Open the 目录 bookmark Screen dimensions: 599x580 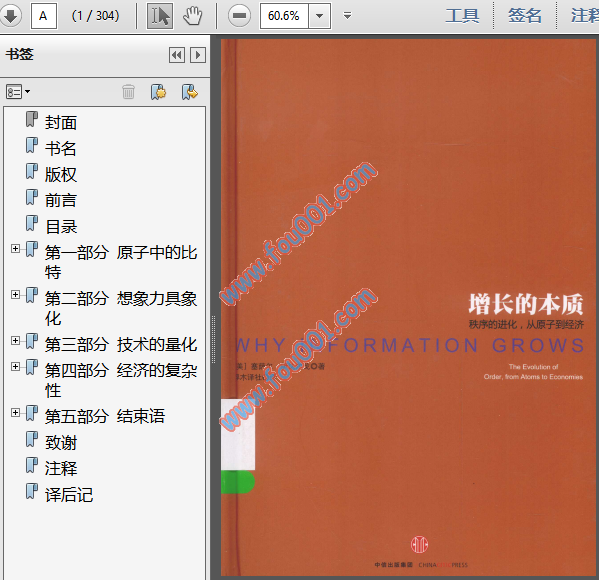click(x=61, y=227)
